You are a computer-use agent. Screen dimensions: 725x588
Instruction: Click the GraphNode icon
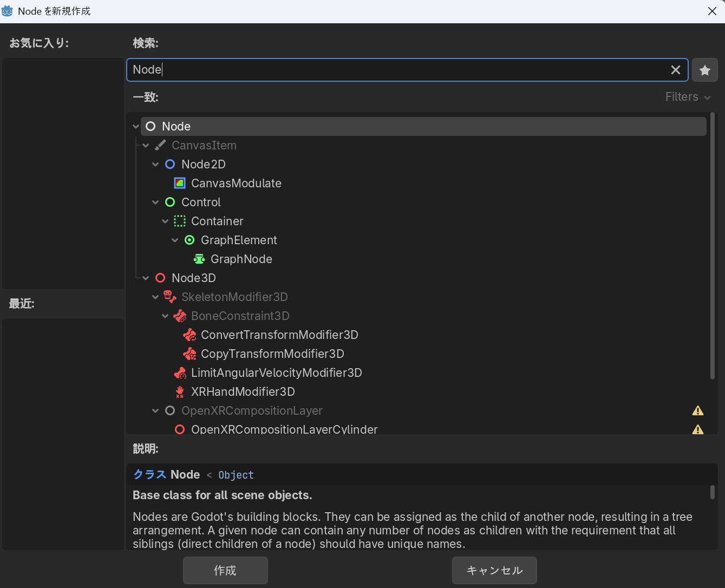tap(199, 259)
